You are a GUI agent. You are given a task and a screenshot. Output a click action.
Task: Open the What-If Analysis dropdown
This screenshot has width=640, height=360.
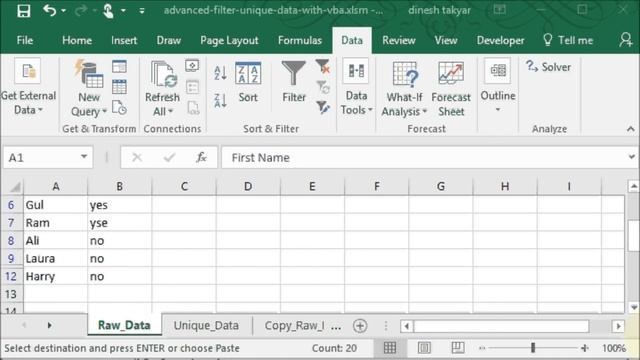[x=404, y=89]
